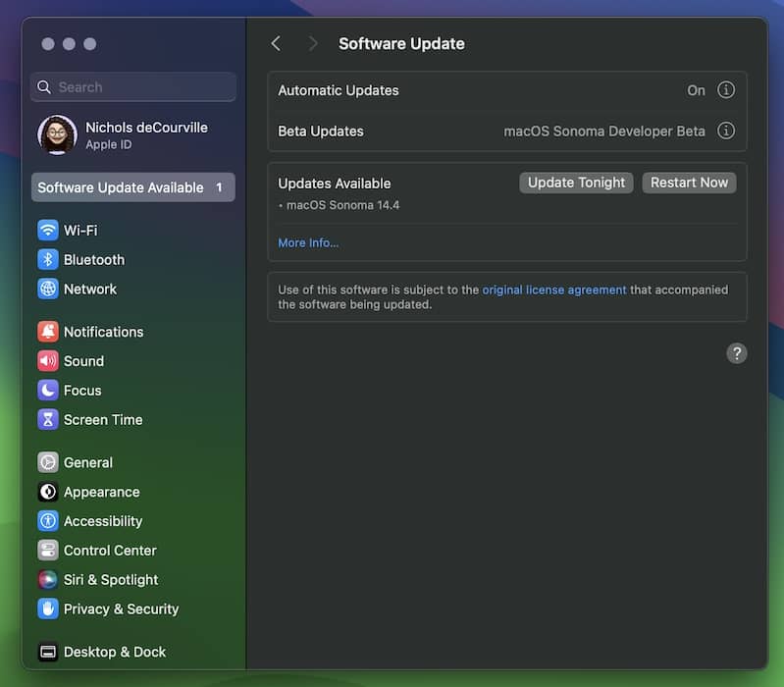784x687 pixels.
Task: Open Screen Time hourglass icon
Action: pos(48,420)
